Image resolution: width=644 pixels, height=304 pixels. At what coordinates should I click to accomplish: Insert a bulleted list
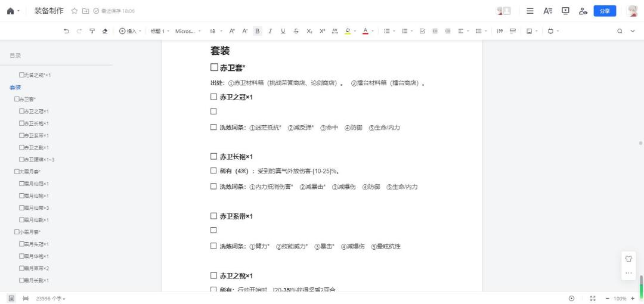(386, 31)
